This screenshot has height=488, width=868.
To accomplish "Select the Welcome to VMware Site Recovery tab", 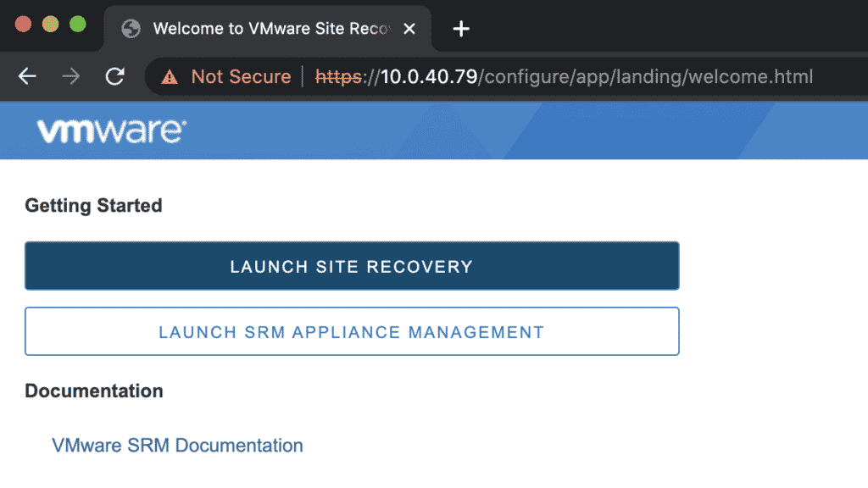I will (x=270, y=29).
